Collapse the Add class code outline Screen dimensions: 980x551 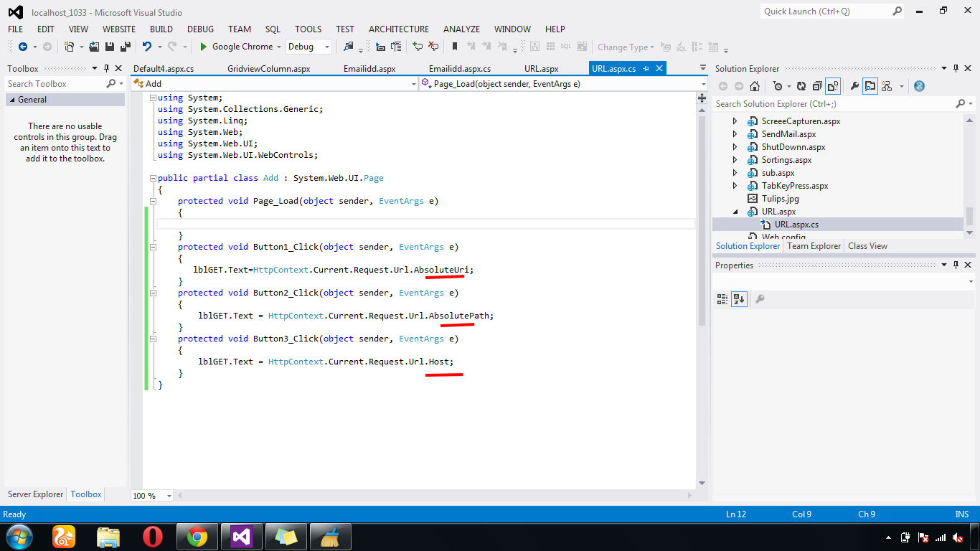click(153, 178)
